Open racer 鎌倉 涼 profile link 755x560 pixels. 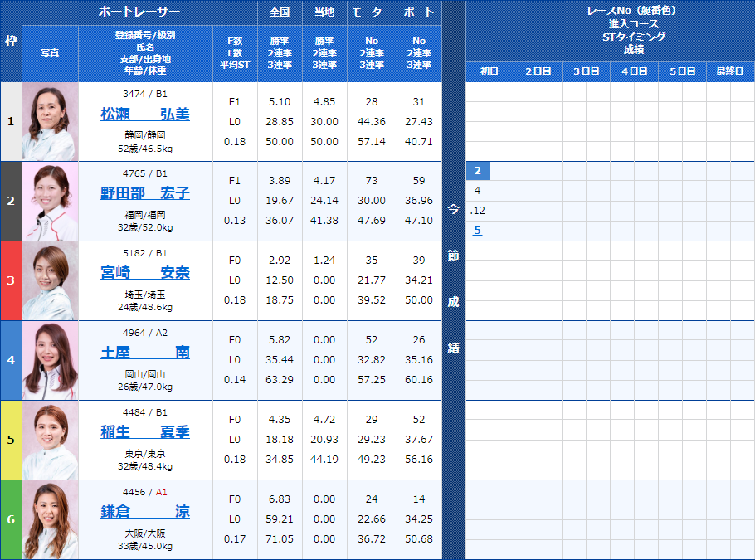145,511
